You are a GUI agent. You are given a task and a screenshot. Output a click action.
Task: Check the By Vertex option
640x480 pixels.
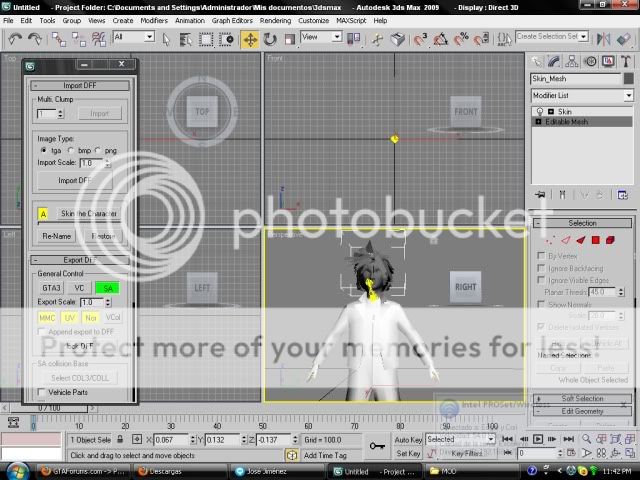click(541, 256)
